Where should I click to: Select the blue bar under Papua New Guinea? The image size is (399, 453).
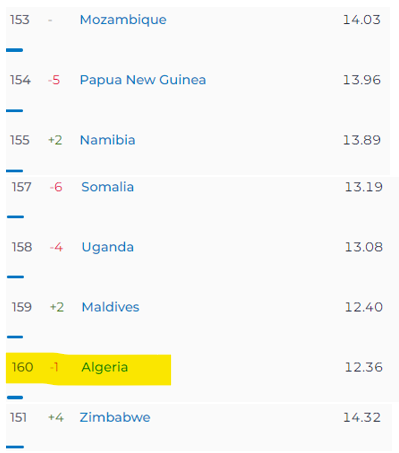point(14,110)
